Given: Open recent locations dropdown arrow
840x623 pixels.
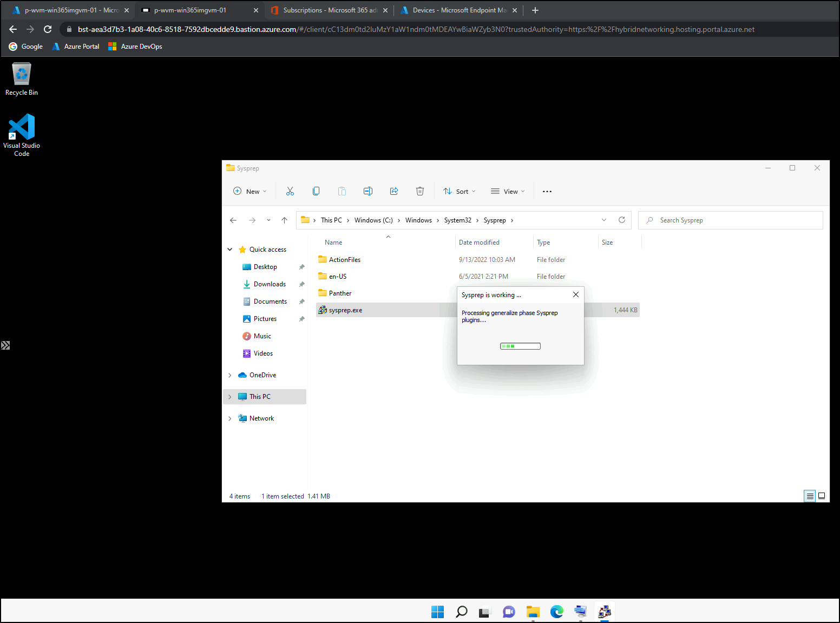Looking at the screenshot, I should pyautogui.click(x=268, y=220).
